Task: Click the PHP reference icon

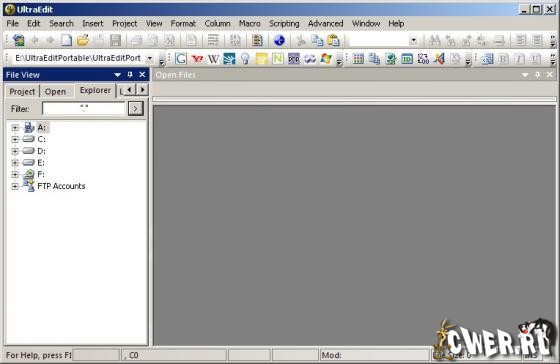Action: pyautogui.click(x=294, y=59)
